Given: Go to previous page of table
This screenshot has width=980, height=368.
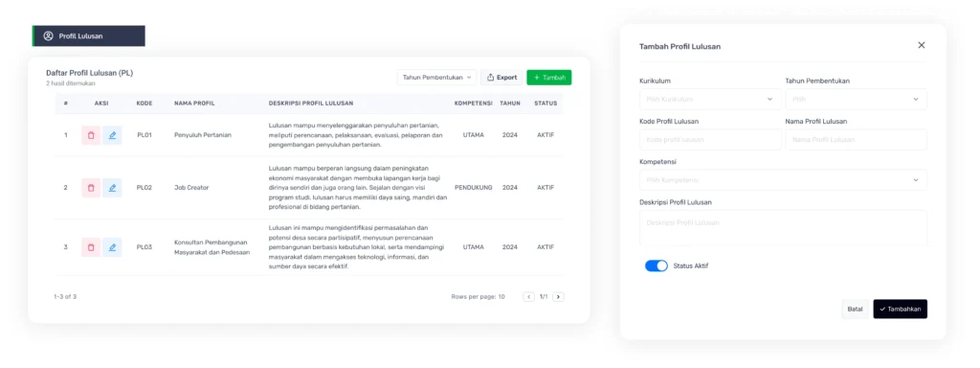Looking at the screenshot, I should click(x=528, y=297).
